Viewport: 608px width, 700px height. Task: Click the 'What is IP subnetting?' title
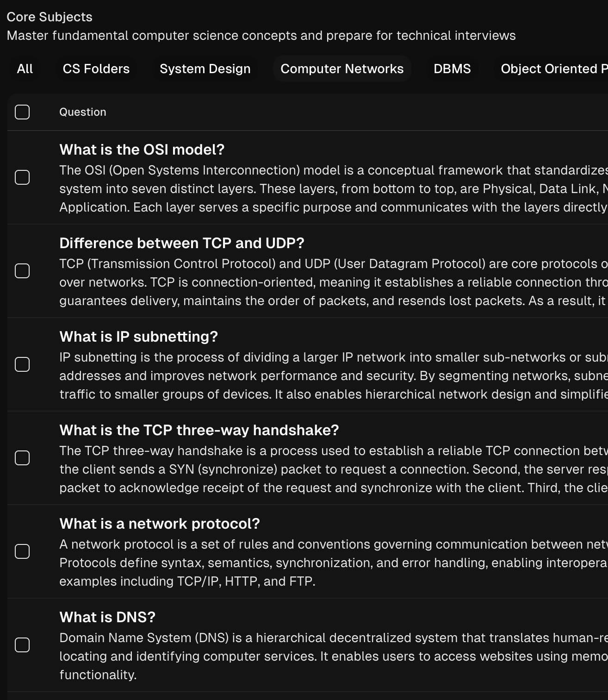[x=138, y=337]
